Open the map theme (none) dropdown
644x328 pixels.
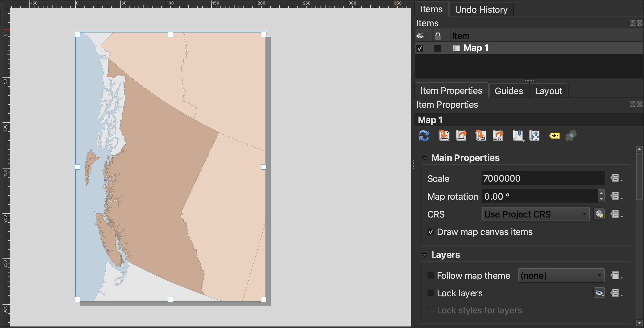[561, 276]
